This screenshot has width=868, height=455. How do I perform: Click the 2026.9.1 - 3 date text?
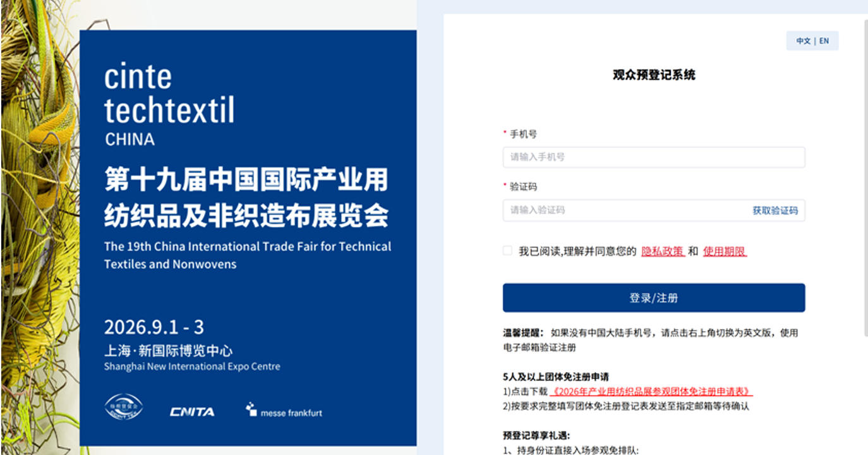[x=154, y=327]
